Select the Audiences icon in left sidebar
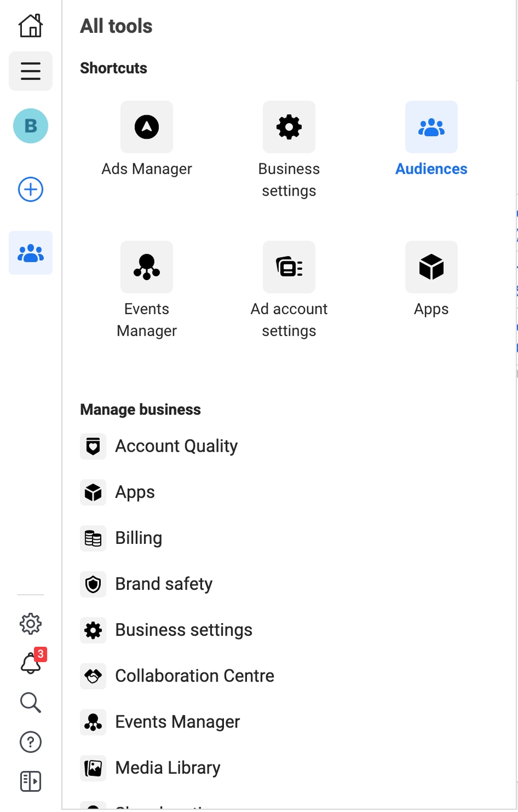Screen dimensions: 518x812 tap(31, 253)
